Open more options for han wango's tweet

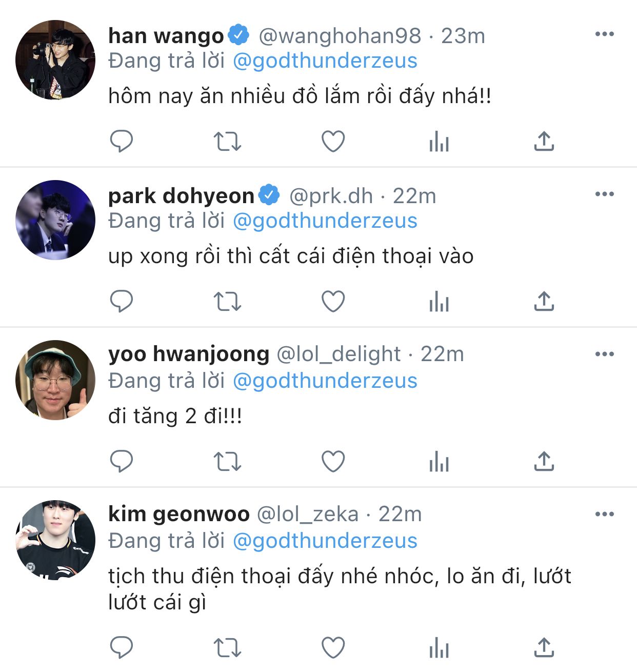pyautogui.click(x=604, y=34)
